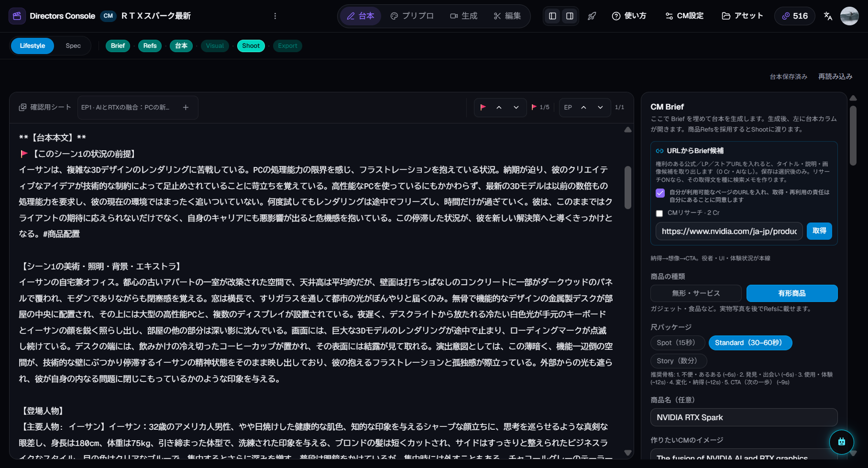The height and width of the screenshot is (468, 868).
Task: Click the red flag before scene 1 heading
Action: [x=24, y=153]
